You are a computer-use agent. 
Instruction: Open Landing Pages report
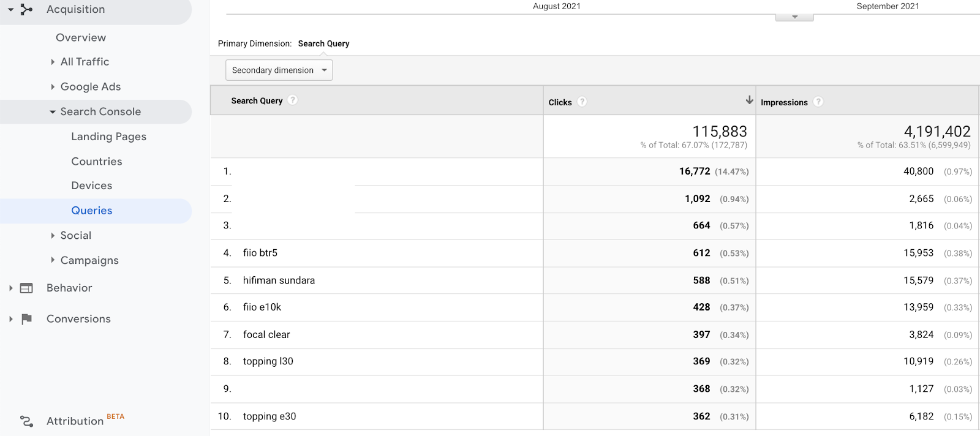109,137
